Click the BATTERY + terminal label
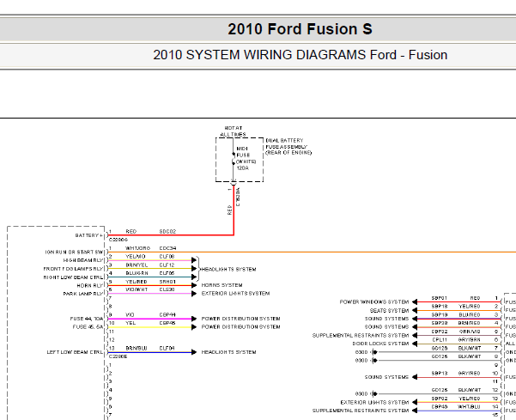 pos(89,235)
